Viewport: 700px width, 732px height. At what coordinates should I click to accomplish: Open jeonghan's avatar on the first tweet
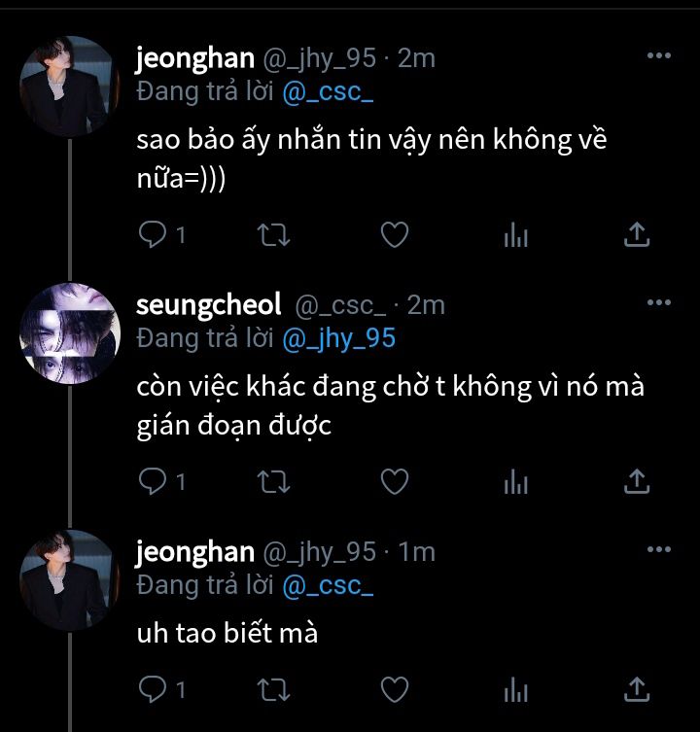69,87
